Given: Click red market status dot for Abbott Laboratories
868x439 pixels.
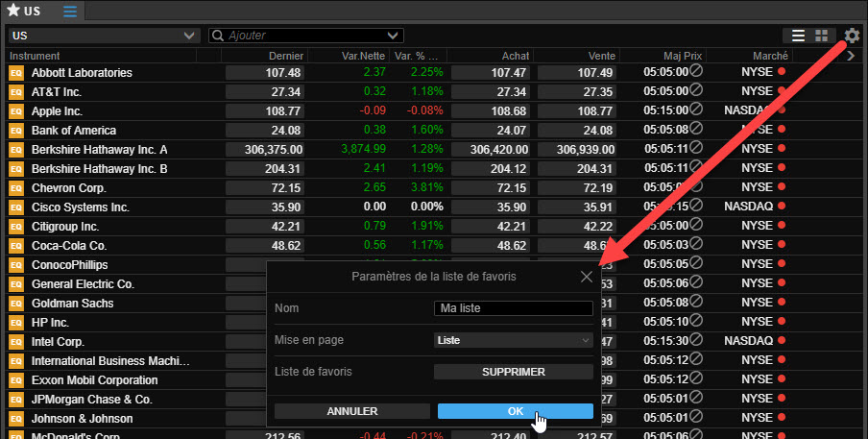Looking at the screenshot, I should click(x=782, y=71).
